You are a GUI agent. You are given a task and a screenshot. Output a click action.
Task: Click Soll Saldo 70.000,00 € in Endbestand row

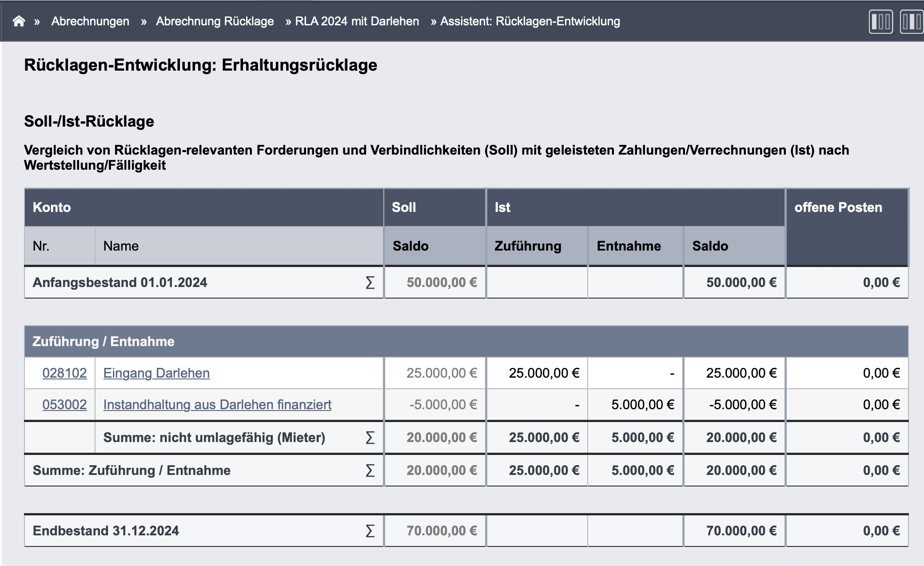point(442,531)
